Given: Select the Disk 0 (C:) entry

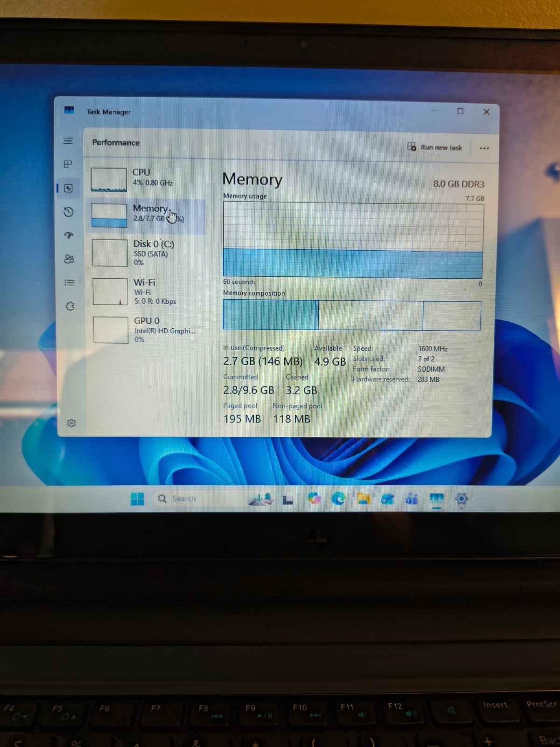Looking at the screenshot, I should pyautogui.click(x=147, y=253).
